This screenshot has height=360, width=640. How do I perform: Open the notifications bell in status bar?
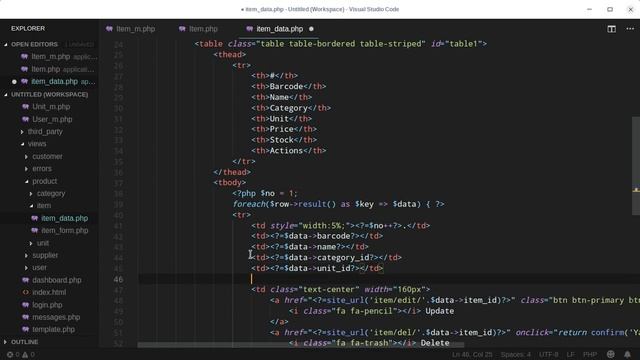pyautogui.click(x=627, y=354)
